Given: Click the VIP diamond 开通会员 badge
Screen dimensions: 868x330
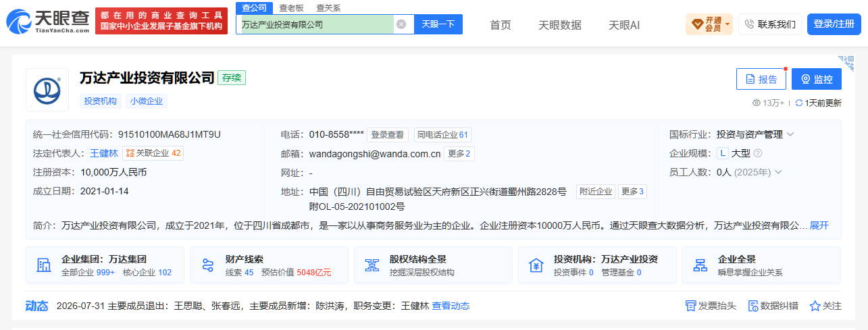Looking at the screenshot, I should [709, 24].
